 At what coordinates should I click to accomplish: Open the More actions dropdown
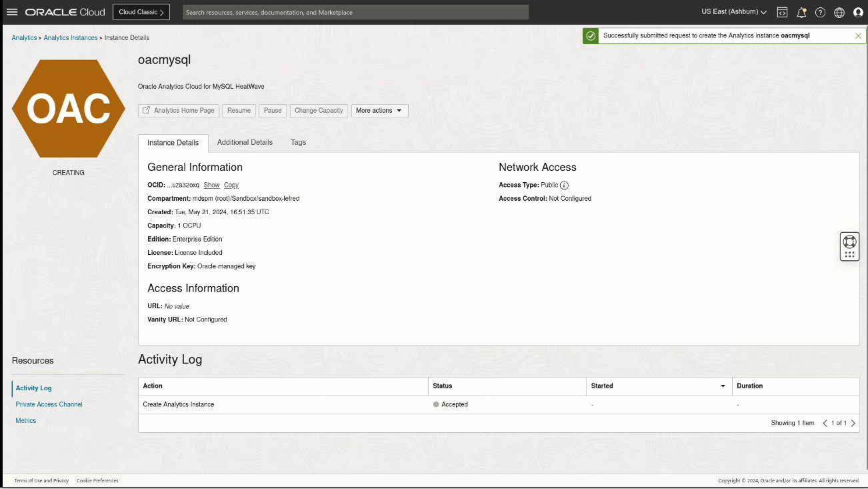click(379, 111)
